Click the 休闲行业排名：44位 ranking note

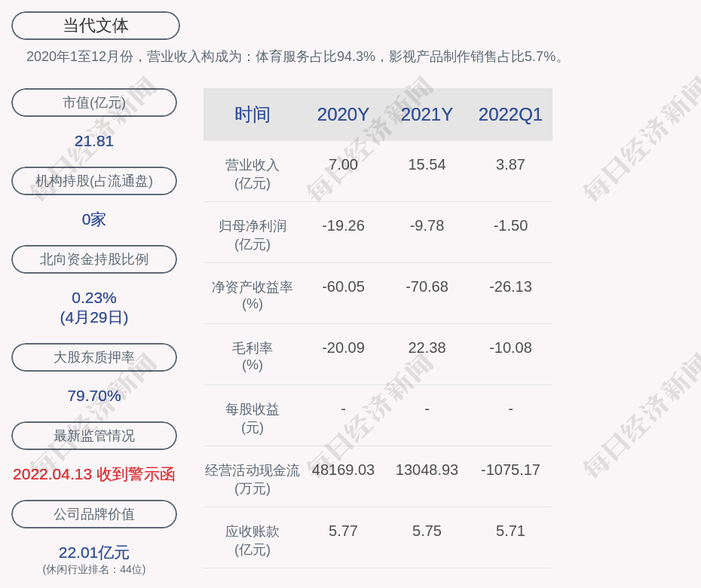pyautogui.click(x=94, y=569)
